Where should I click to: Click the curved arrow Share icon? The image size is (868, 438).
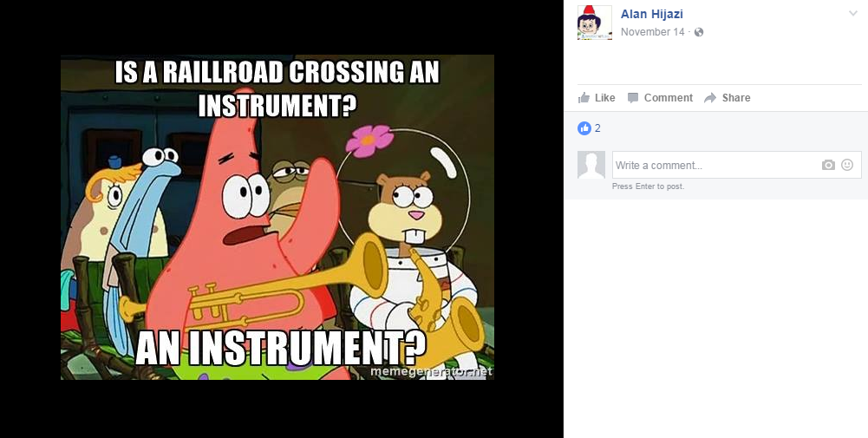(x=710, y=98)
